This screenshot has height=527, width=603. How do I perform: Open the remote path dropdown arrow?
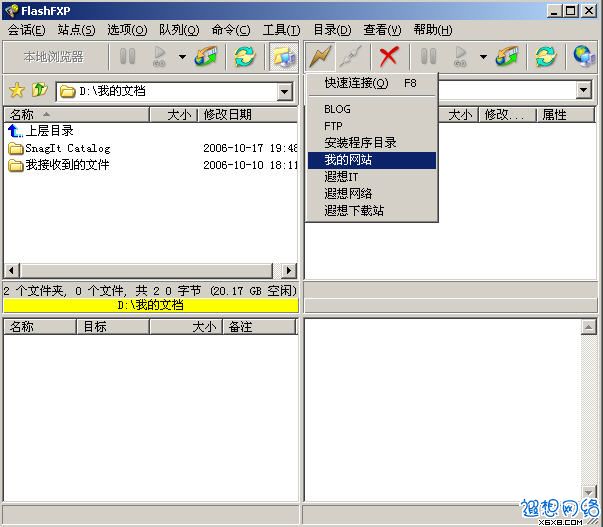point(584,90)
